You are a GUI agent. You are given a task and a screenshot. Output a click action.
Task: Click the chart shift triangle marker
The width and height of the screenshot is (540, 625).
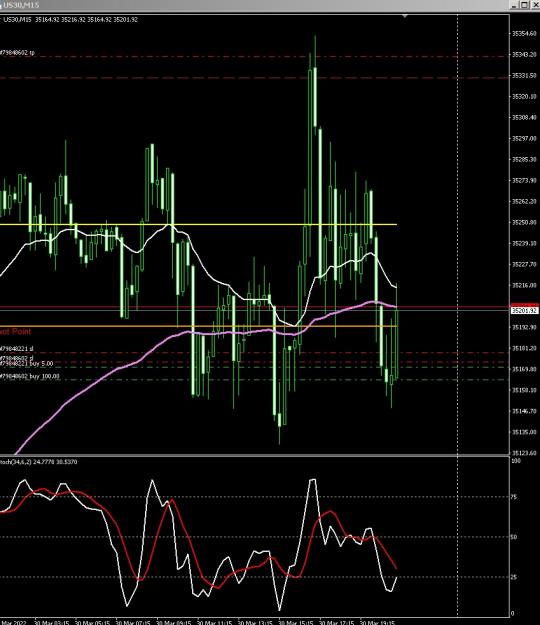point(405,16)
